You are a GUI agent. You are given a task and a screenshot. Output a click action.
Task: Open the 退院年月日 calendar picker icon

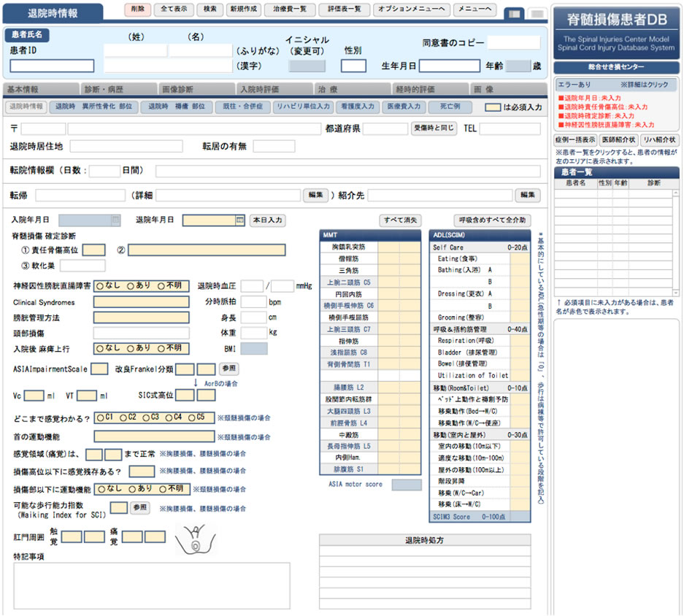click(x=240, y=220)
